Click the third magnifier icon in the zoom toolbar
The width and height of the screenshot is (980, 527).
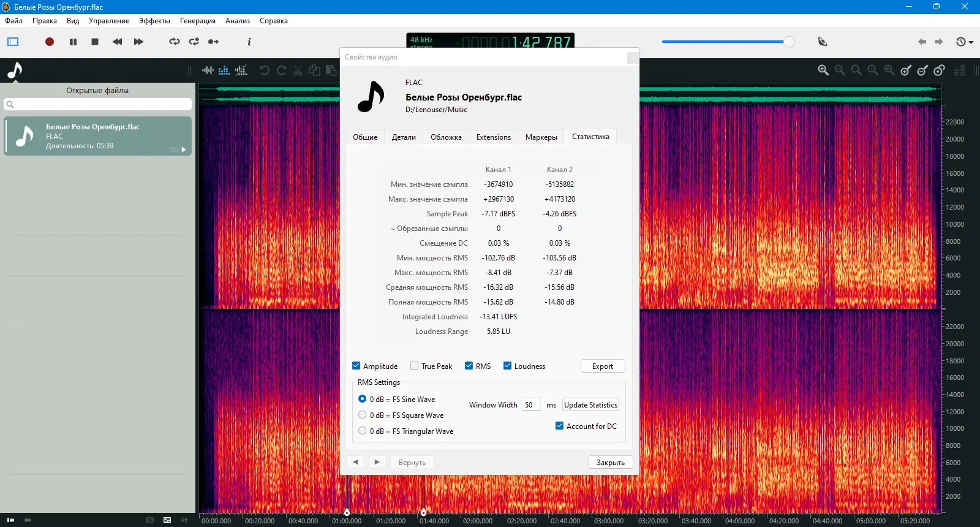(856, 70)
